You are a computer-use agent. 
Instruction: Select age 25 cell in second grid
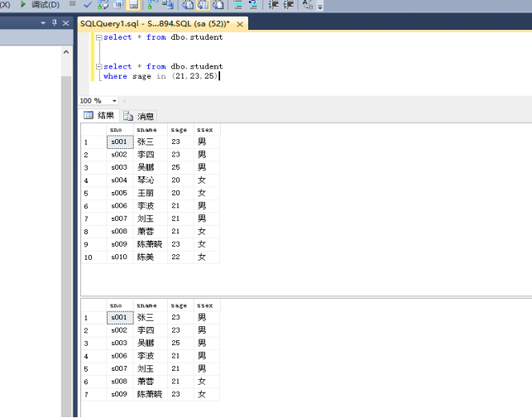pos(180,344)
